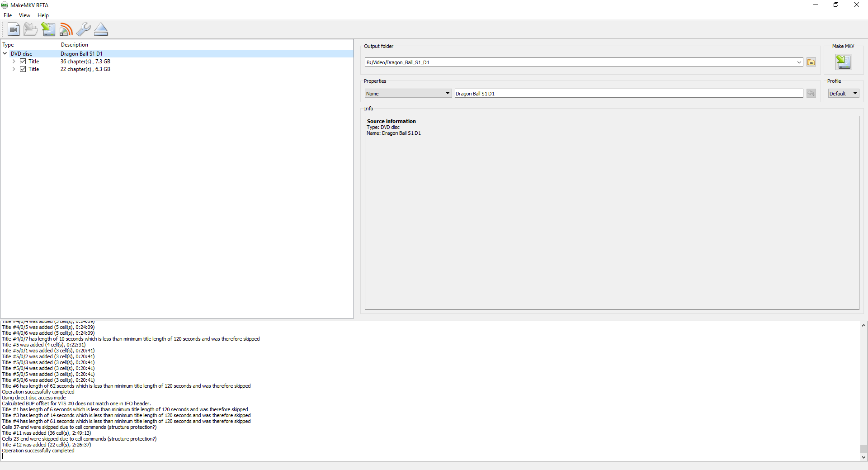Close the MakeMKV window
The height and width of the screenshot is (470, 868).
857,5
